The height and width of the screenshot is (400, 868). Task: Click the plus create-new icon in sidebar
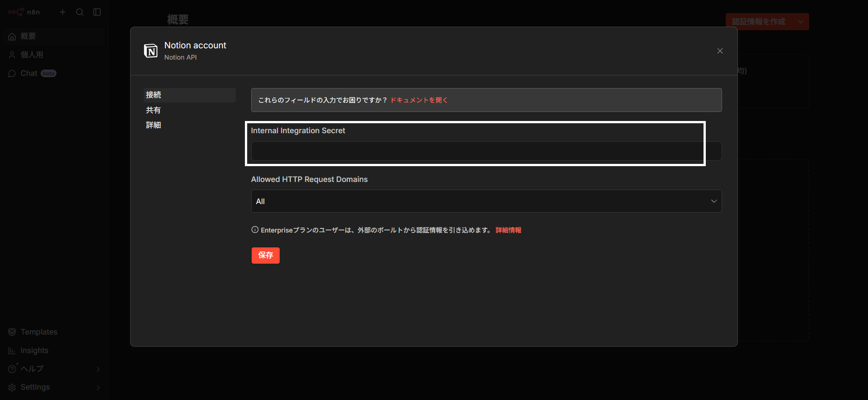[x=63, y=12]
